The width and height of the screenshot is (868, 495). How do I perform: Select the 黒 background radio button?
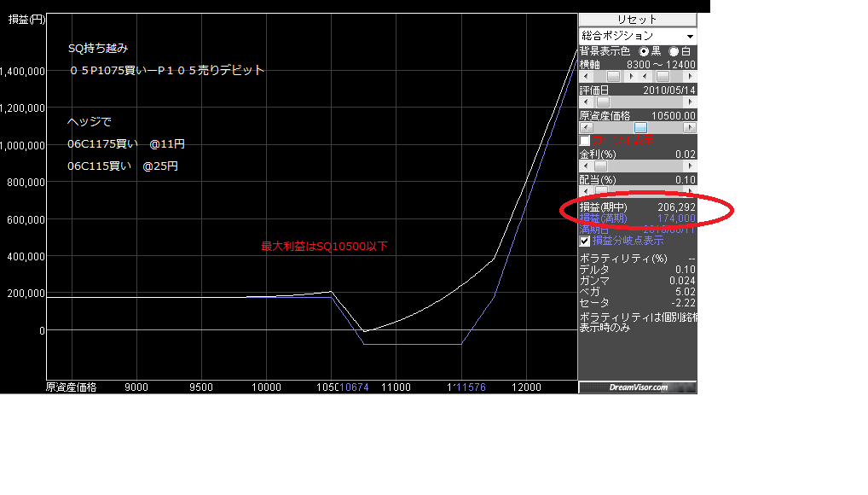pyautogui.click(x=645, y=52)
